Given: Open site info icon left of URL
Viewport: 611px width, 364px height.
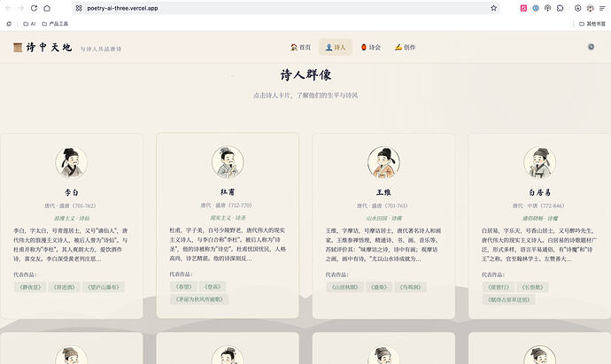Looking at the screenshot, I should [x=79, y=8].
